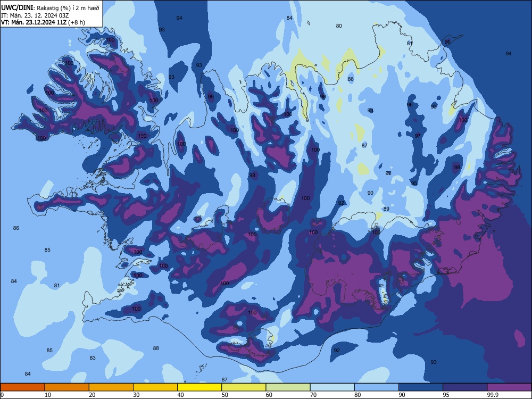Click the value 87 in the central highlands
The height and width of the screenshot is (399, 532).
pyautogui.click(x=364, y=145)
